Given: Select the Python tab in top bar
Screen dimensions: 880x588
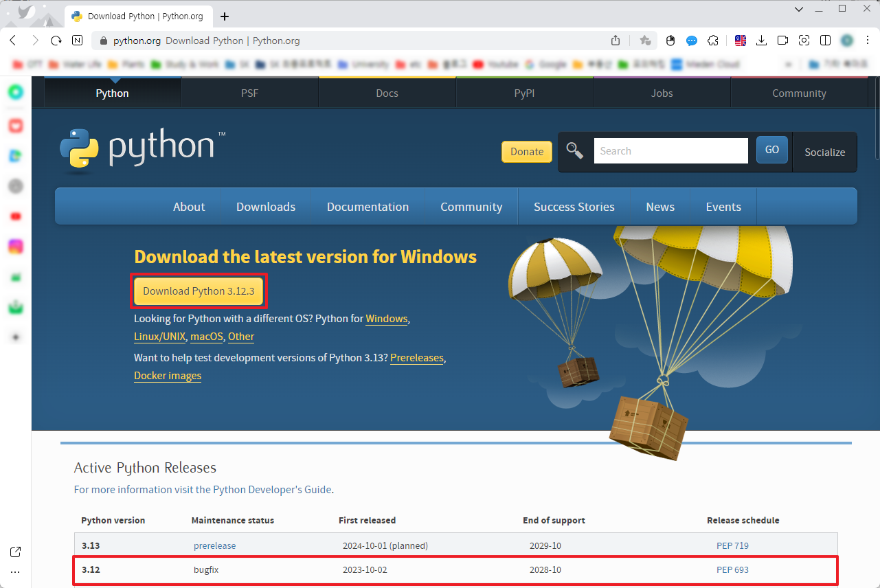Looking at the screenshot, I should tap(113, 93).
